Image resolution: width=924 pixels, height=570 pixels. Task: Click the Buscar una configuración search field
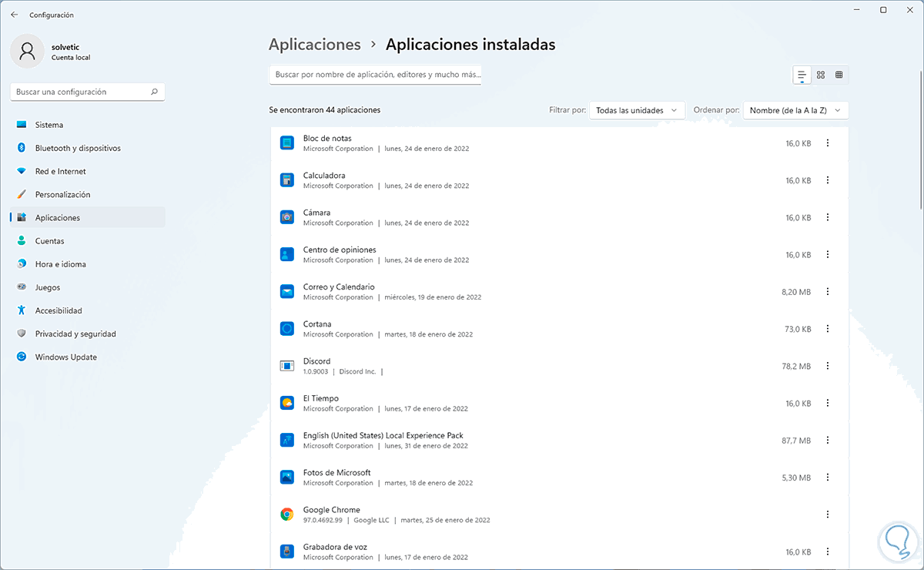88,92
